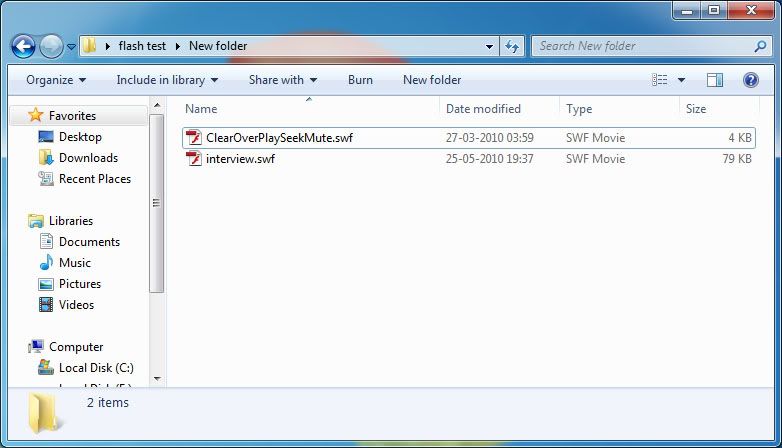Change view using the view icon
782x448 pixels.
pyautogui.click(x=659, y=80)
